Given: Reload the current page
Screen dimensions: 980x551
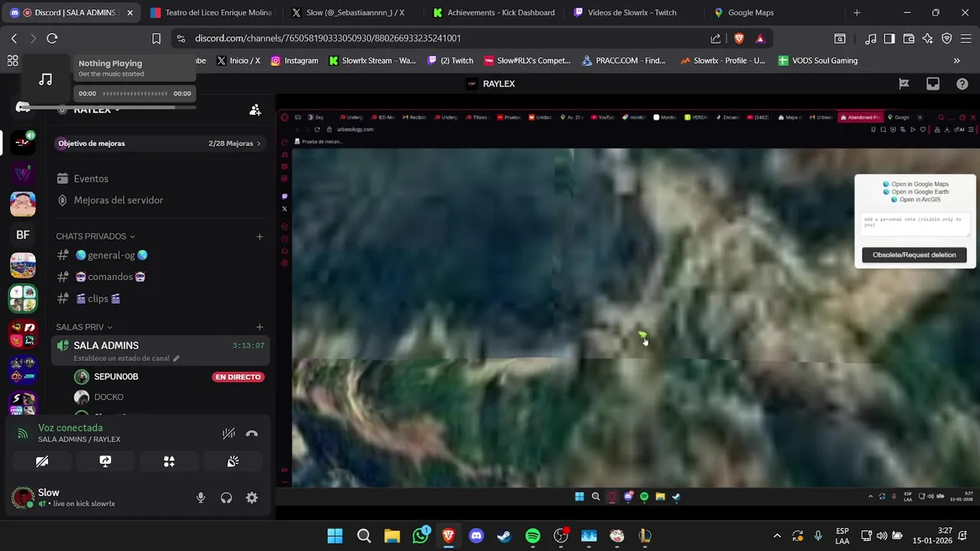Looking at the screenshot, I should point(52,38).
